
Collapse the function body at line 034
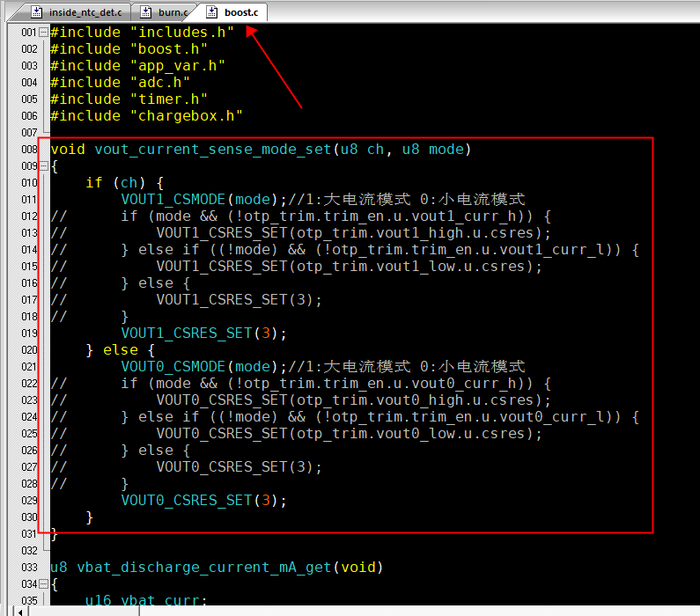43,584
